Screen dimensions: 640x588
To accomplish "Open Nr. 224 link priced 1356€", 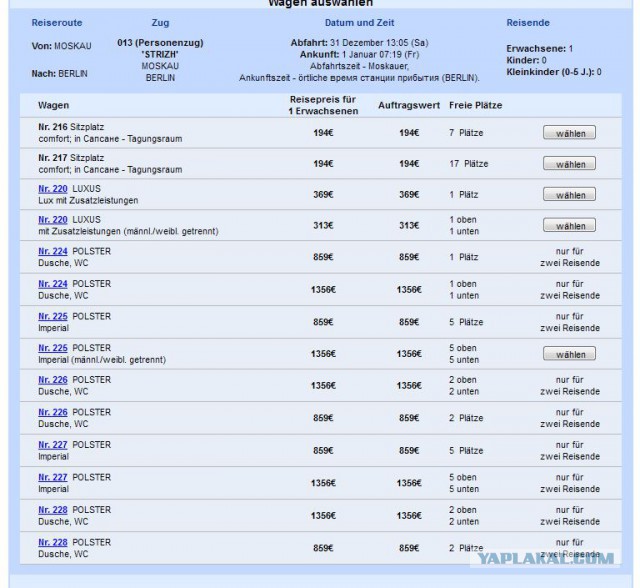I will pos(53,284).
